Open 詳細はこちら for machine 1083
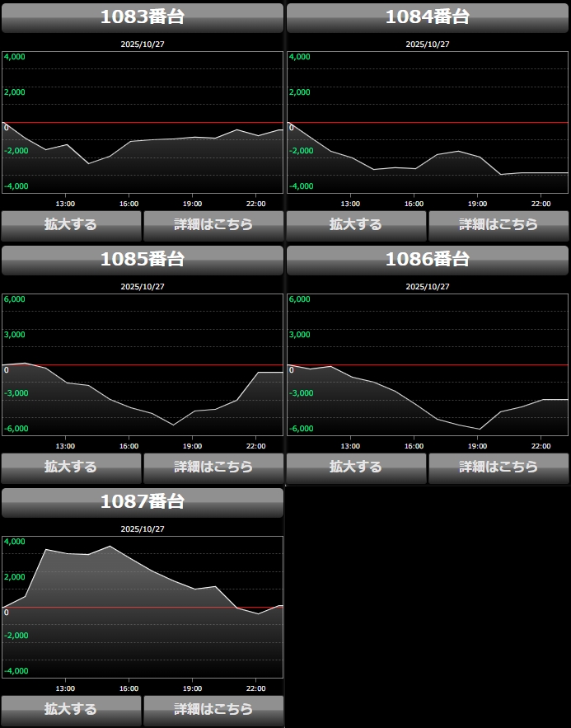This screenshot has width=571, height=728. point(213,224)
